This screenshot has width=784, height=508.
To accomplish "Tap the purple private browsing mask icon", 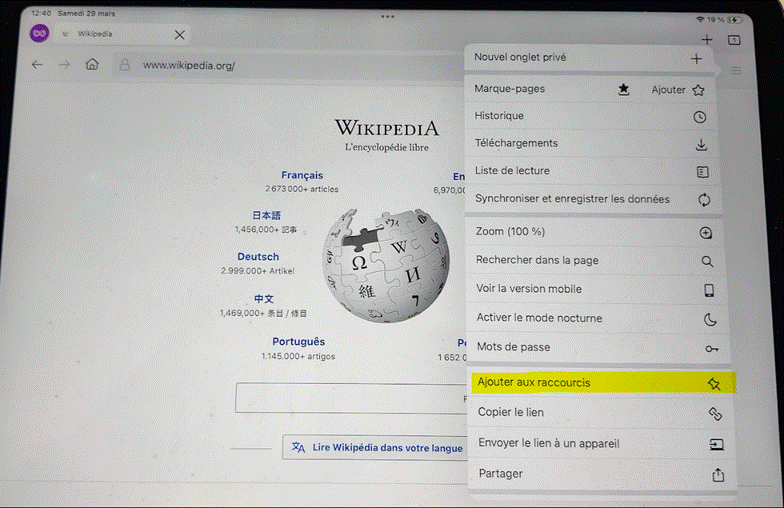I will pos(40,34).
